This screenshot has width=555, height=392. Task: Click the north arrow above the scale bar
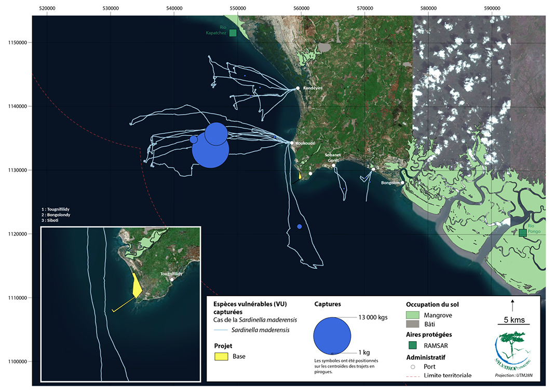click(x=512, y=305)
